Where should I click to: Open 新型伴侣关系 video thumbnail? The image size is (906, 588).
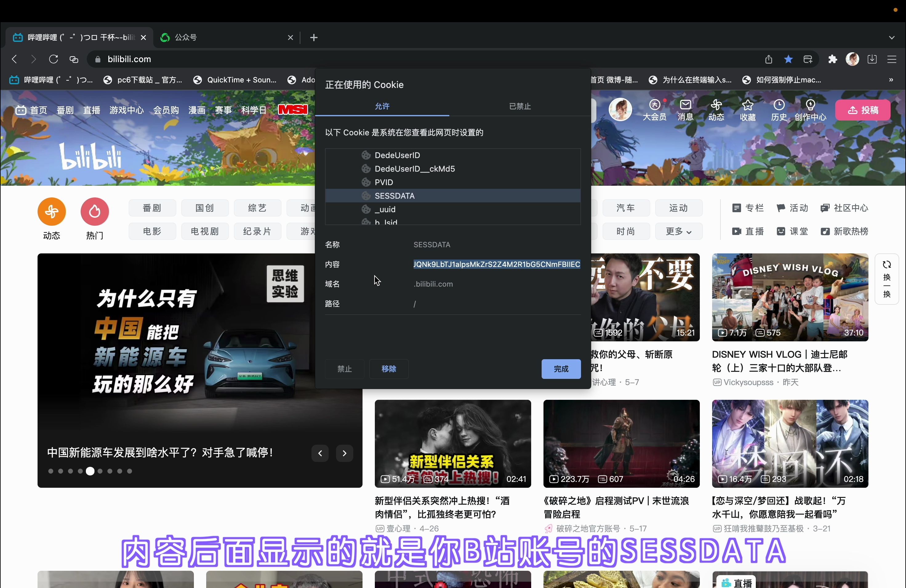click(x=453, y=444)
